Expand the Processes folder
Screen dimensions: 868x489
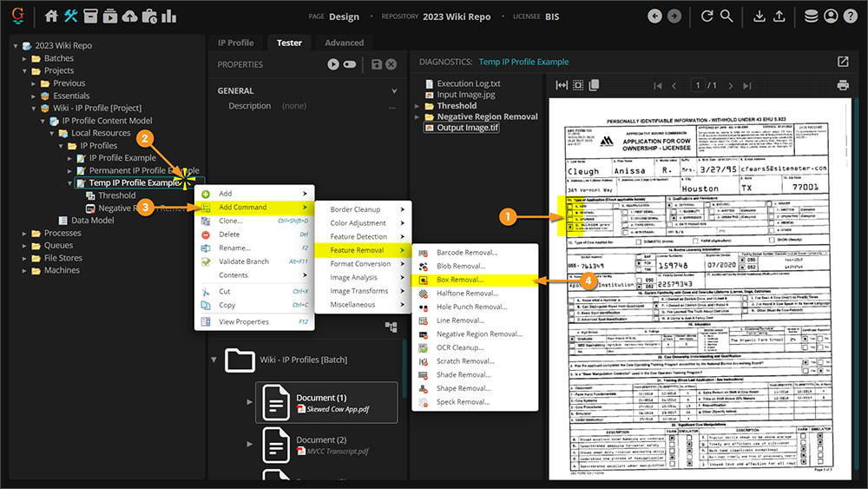(24, 233)
